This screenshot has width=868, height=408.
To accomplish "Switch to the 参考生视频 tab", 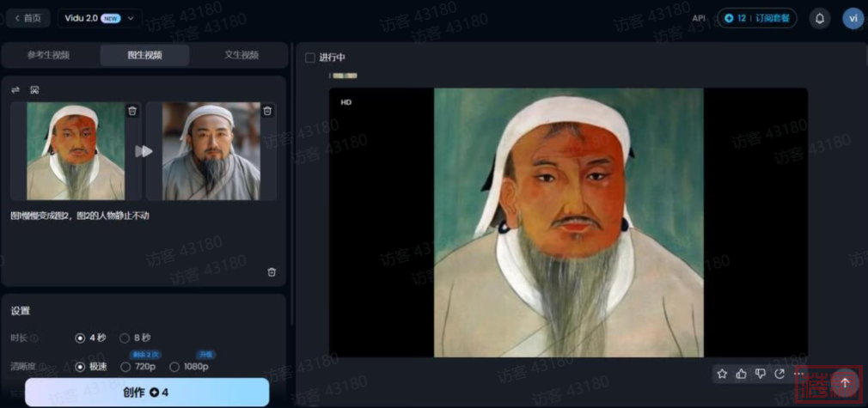I will pos(49,55).
